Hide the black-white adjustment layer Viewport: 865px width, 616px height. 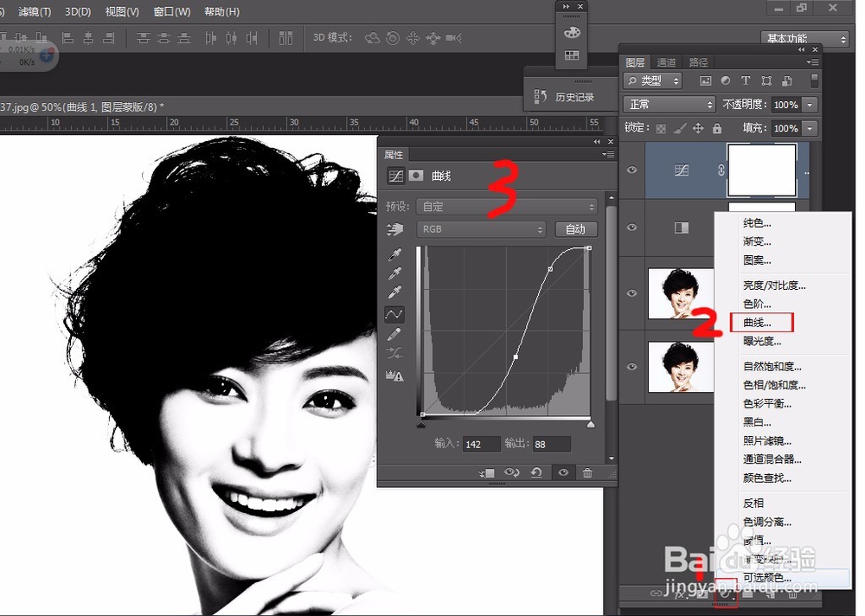(x=631, y=227)
